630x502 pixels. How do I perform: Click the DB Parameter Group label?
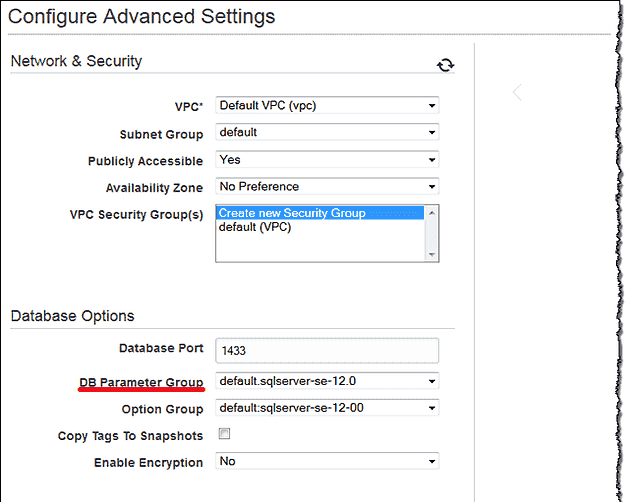[x=141, y=382]
